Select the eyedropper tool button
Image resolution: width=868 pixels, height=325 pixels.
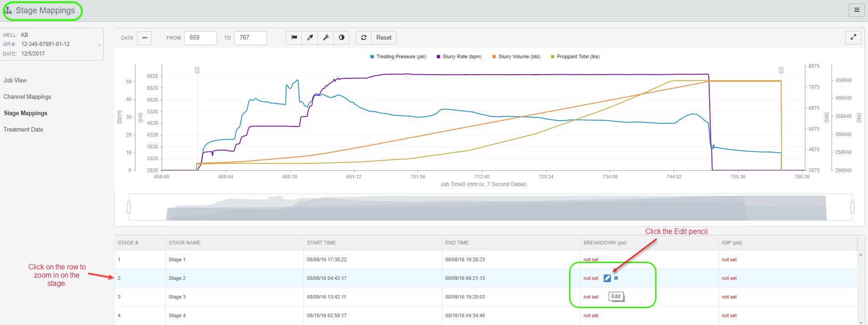[x=310, y=38]
